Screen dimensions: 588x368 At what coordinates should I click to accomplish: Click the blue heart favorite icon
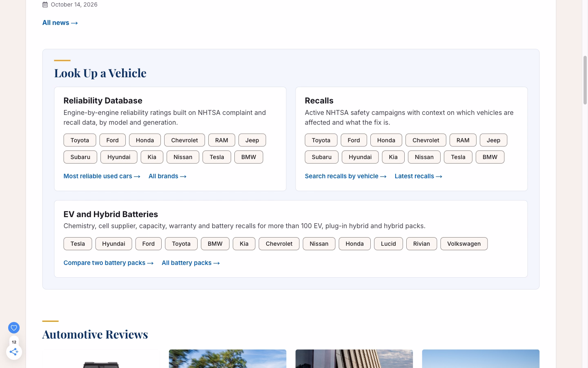(x=14, y=328)
